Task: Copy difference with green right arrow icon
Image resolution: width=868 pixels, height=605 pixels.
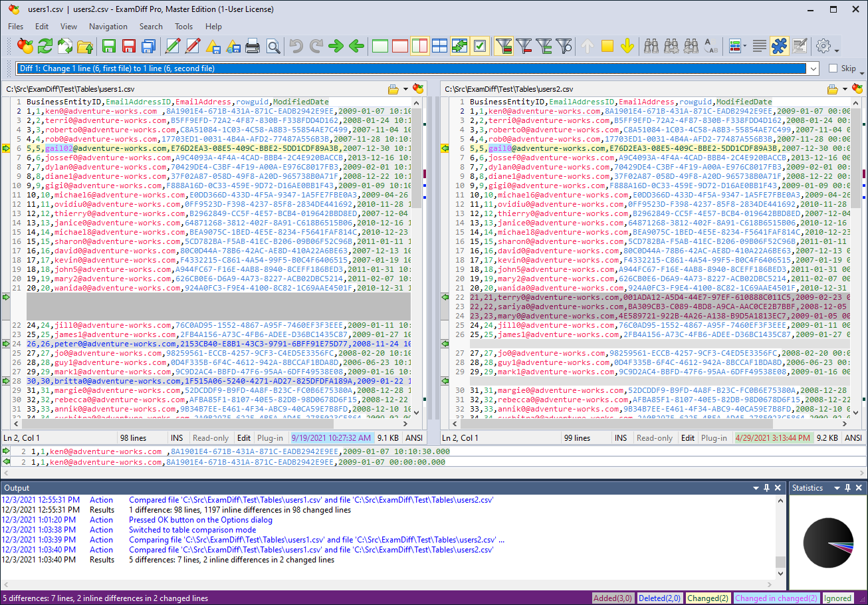Action: coord(336,46)
